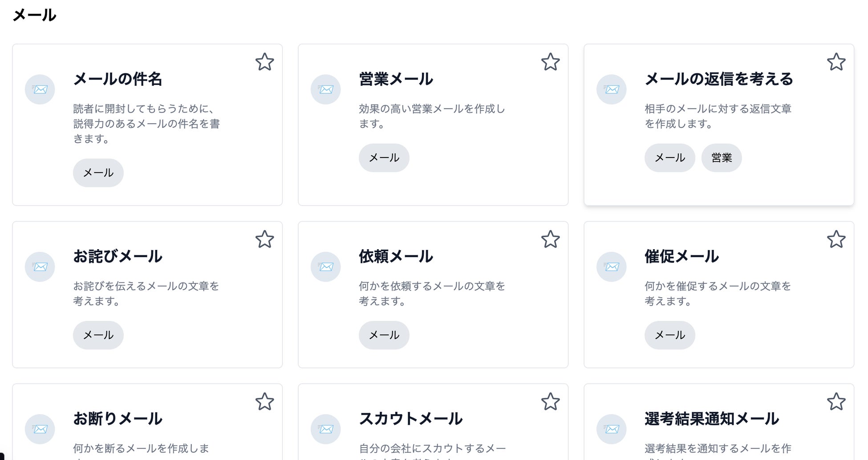868x460 pixels.
Task: Click the メール tag on 依頼メール card
Action: point(384,335)
